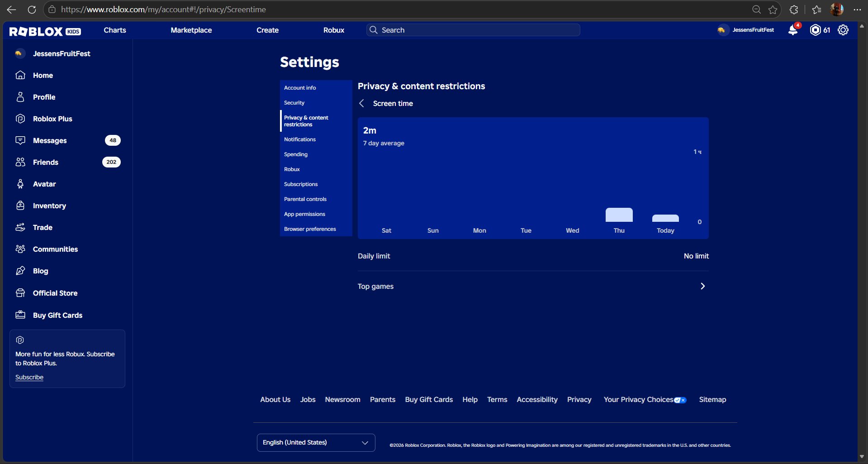Click the Communities icon in sidebar
868x464 pixels.
coord(20,249)
